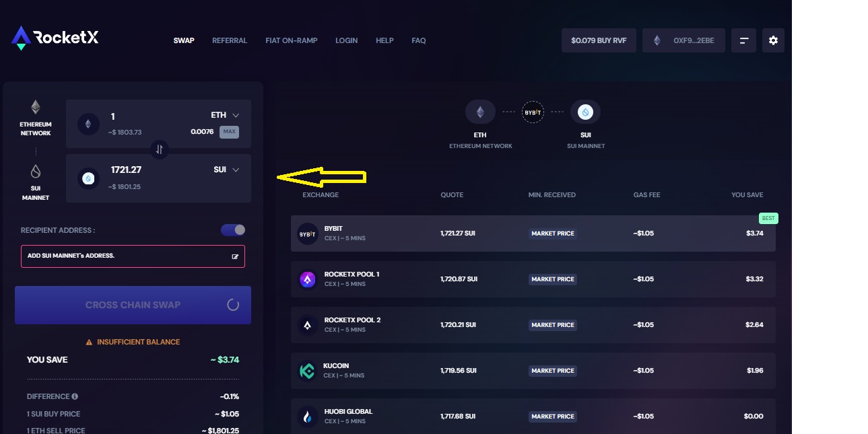Swap token direction with arrows icon
The image size is (868, 434).
click(x=160, y=149)
